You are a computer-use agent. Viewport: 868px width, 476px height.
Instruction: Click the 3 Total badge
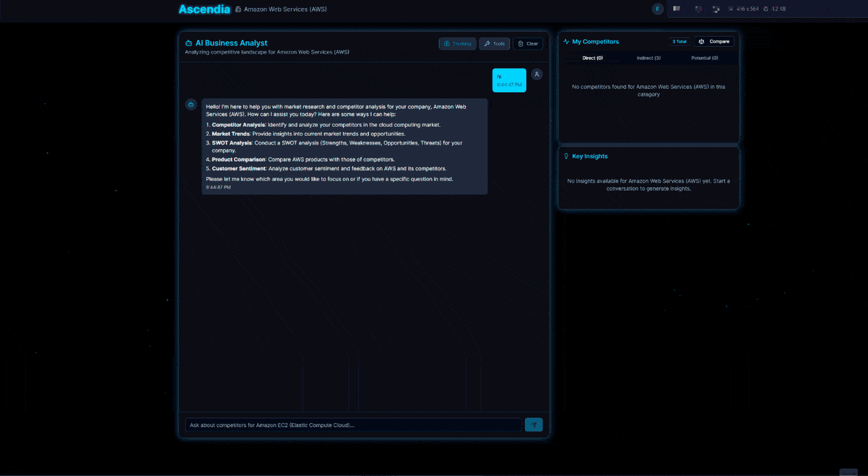point(679,41)
